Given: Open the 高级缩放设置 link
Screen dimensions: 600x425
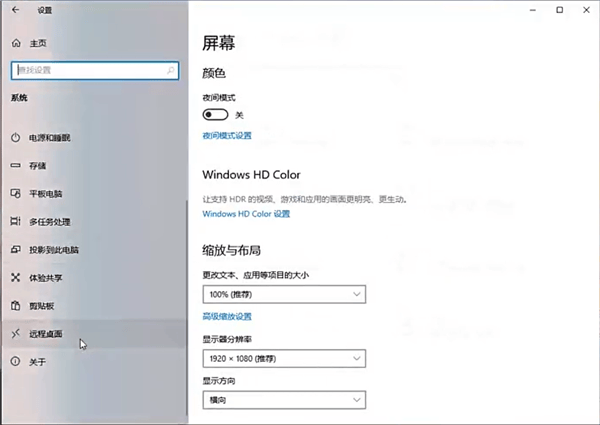Looking at the screenshot, I should [x=227, y=316].
